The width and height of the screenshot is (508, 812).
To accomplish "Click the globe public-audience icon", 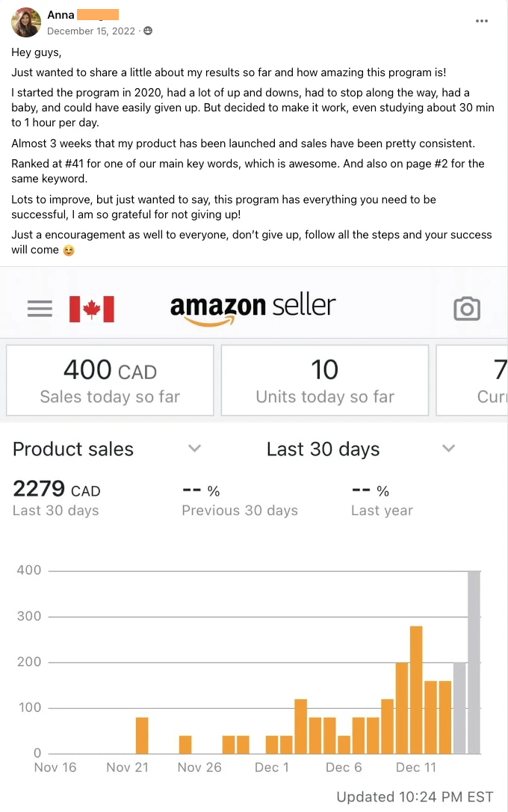I will point(148,31).
